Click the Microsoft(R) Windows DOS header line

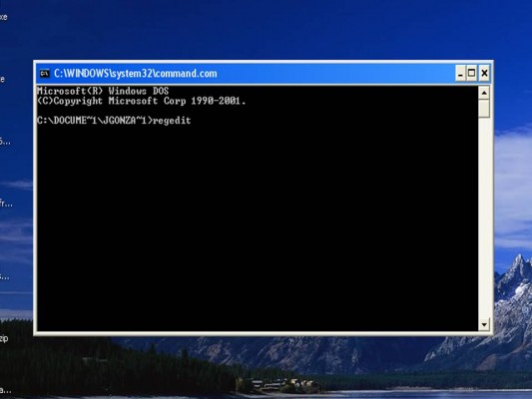coord(103,91)
